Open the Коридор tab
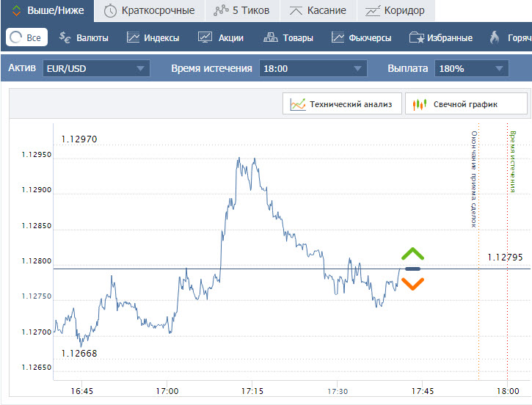This screenshot has height=405, width=532. coord(396,10)
